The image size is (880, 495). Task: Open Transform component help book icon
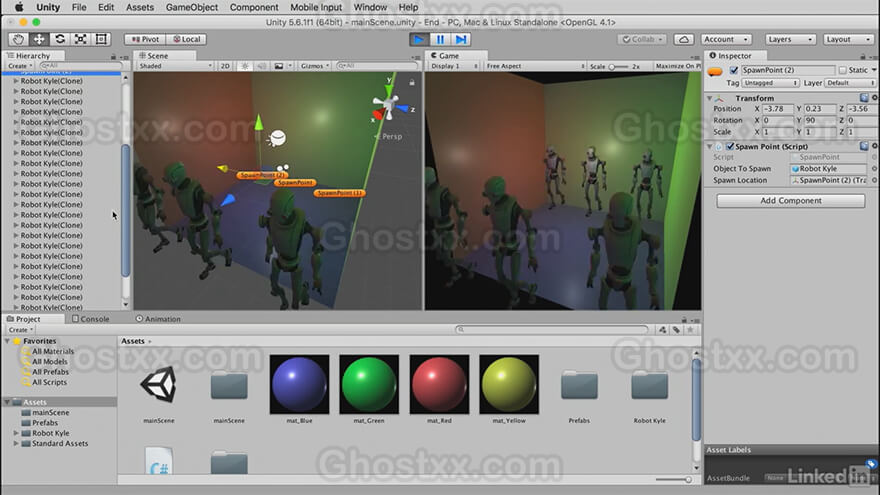point(864,98)
